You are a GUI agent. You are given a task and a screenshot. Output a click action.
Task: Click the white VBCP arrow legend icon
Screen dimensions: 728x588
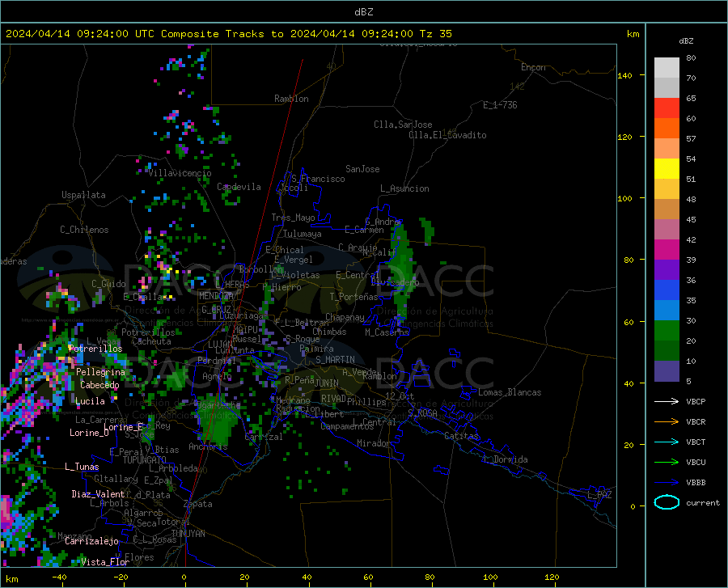[667, 401]
